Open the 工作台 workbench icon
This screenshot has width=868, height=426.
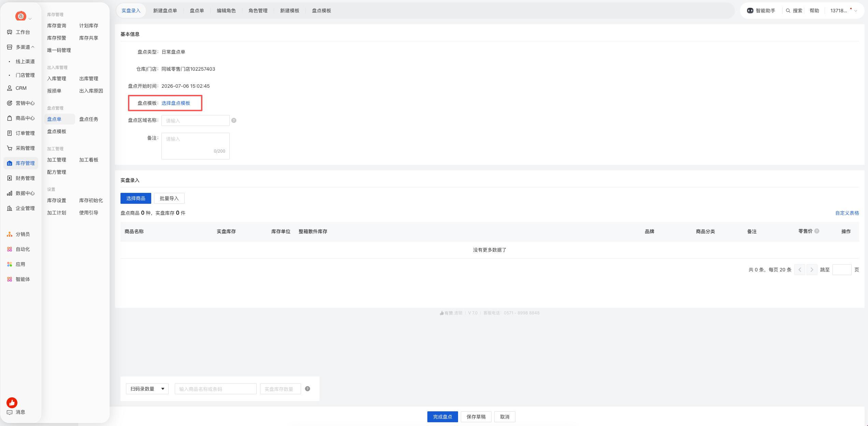[10, 32]
